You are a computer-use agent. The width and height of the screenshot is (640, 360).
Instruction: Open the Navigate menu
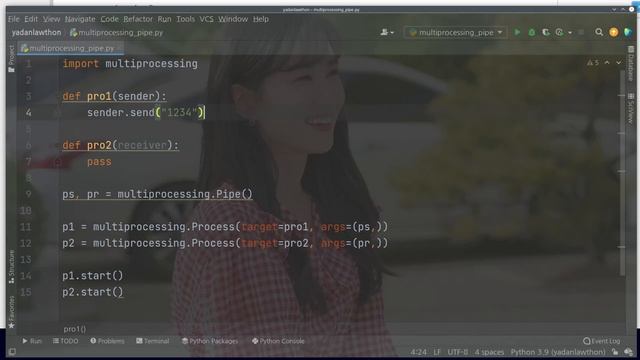click(x=80, y=19)
